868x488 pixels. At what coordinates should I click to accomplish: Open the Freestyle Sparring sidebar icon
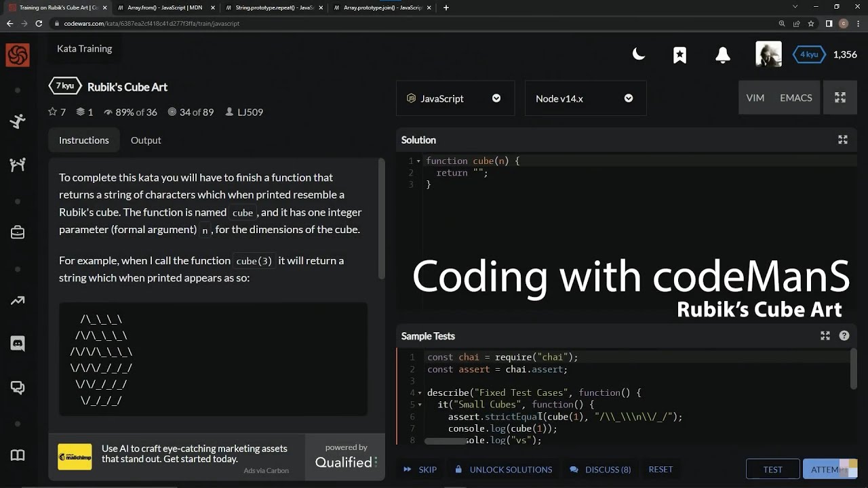[x=18, y=164]
